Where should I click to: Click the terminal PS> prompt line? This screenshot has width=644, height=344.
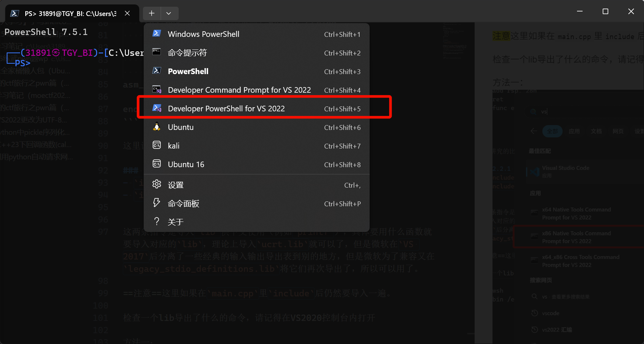[22, 63]
